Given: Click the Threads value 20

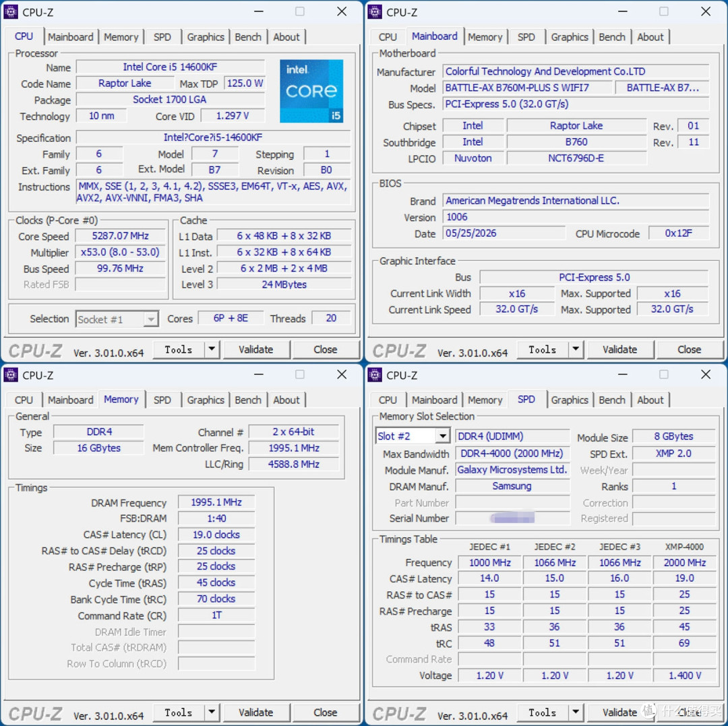Looking at the screenshot, I should (x=330, y=318).
